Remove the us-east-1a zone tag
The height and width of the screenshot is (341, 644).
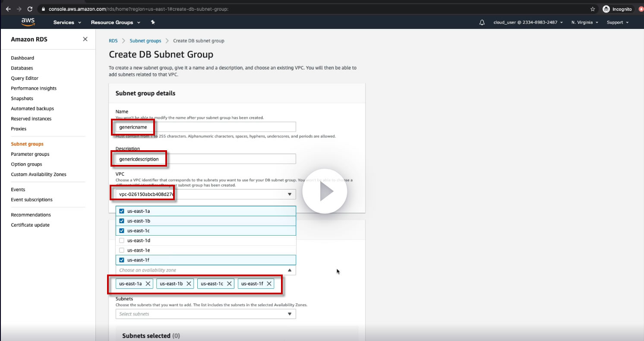point(148,284)
